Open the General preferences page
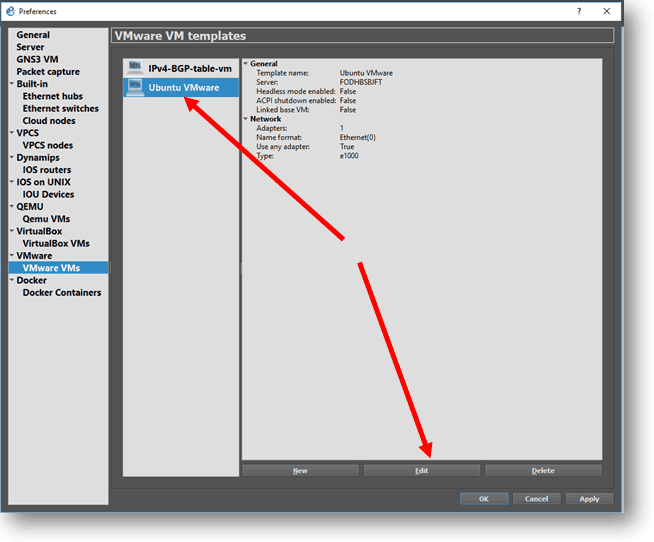This screenshot has height=542, width=654. 33,35
